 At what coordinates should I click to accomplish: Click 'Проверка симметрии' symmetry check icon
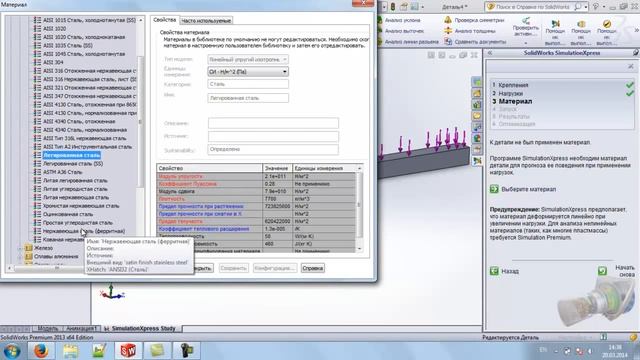448,20
